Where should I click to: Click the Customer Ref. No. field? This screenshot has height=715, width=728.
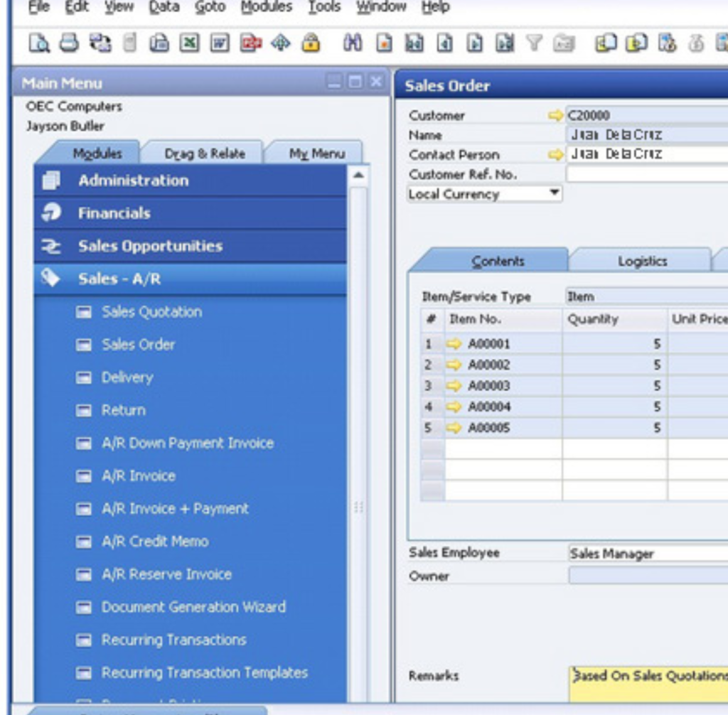pos(647,174)
